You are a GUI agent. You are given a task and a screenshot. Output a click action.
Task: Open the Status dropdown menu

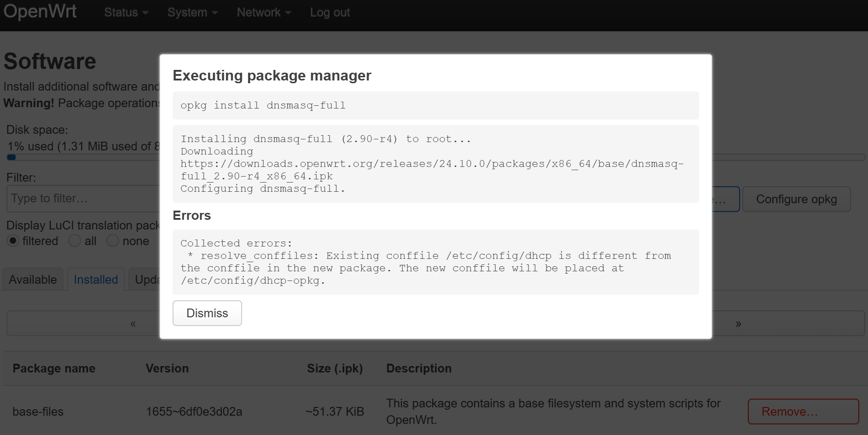[x=126, y=13]
